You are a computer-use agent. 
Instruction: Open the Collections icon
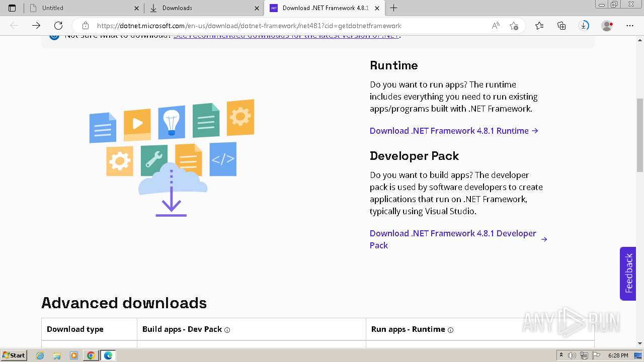(x=561, y=26)
